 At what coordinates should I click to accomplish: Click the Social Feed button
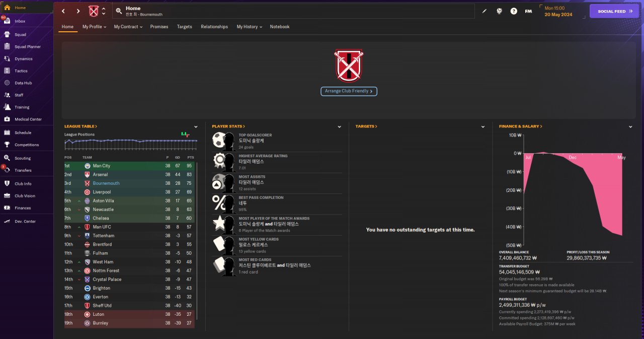pos(614,11)
